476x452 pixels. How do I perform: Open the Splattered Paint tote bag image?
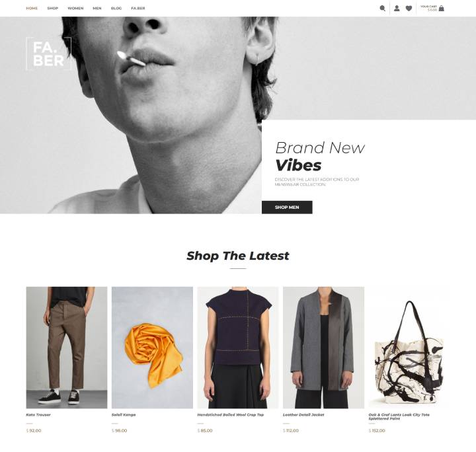pos(409,348)
